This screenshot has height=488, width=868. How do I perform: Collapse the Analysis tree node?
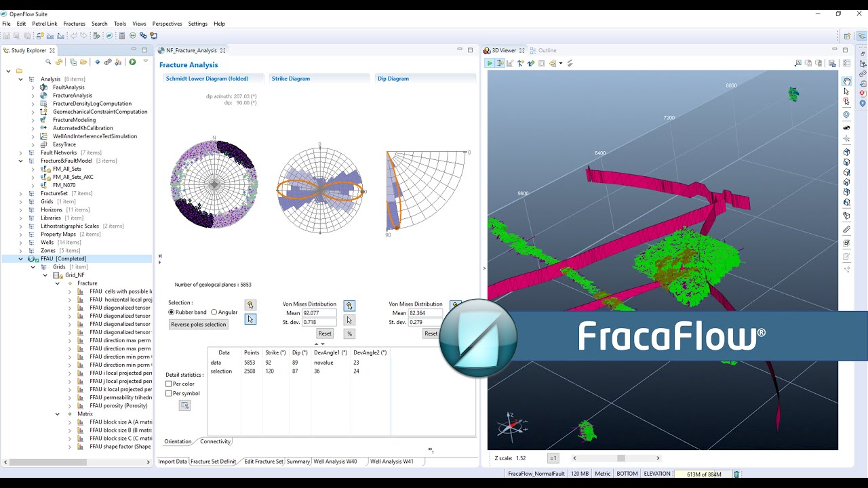(21, 79)
